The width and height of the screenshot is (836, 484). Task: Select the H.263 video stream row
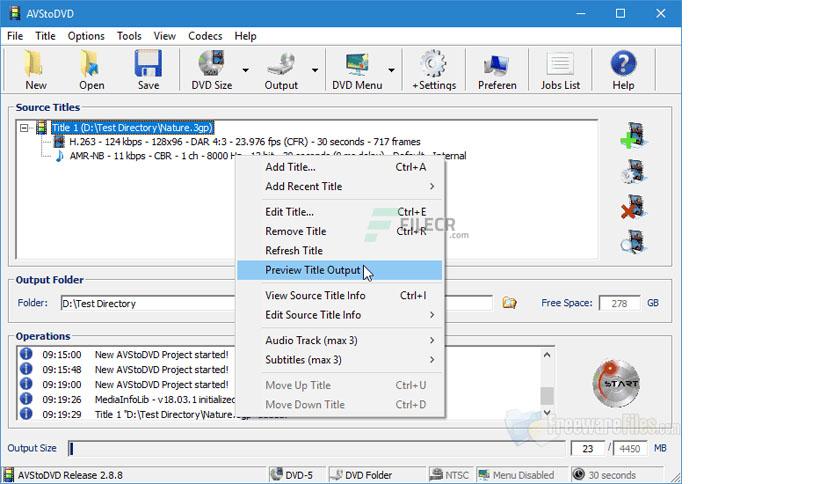point(245,142)
